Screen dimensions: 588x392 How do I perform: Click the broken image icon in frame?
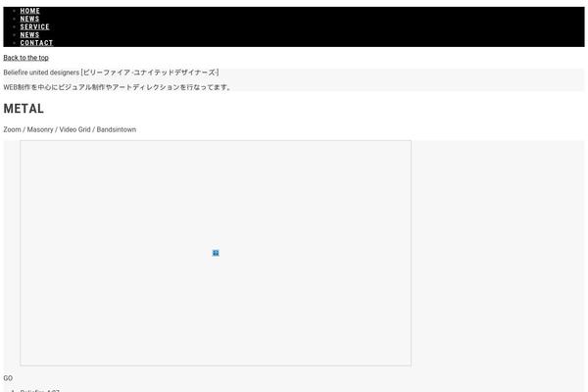click(216, 253)
